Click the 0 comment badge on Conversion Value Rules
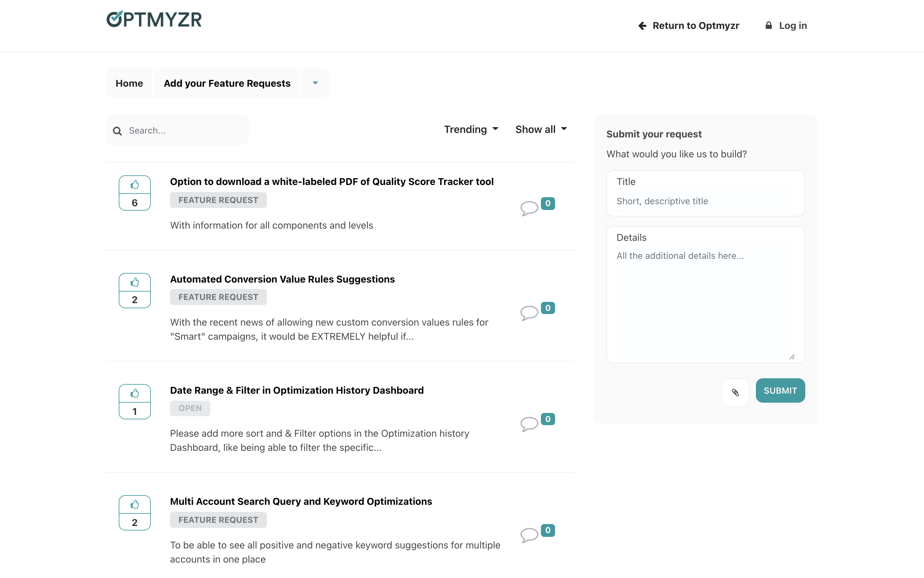This screenshot has width=924, height=578. 548,308
